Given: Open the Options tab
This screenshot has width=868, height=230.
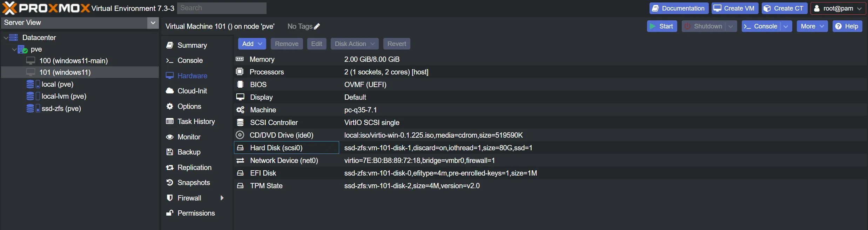Looking at the screenshot, I should pyautogui.click(x=197, y=106).
